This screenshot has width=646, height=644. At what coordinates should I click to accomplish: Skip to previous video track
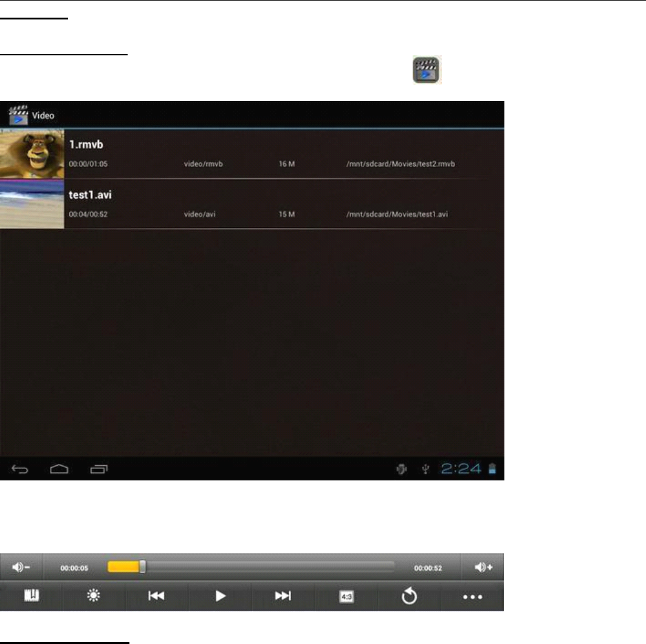pos(156,597)
